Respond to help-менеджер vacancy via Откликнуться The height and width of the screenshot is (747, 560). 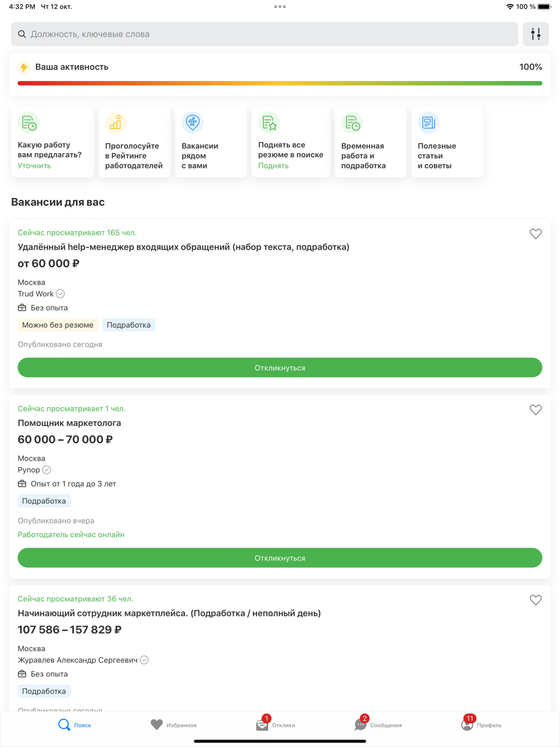click(280, 368)
